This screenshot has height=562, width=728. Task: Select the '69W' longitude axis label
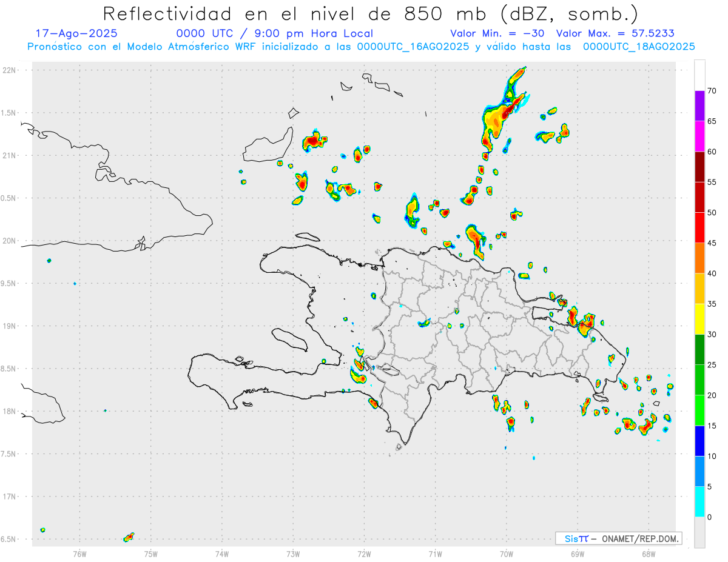578,554
